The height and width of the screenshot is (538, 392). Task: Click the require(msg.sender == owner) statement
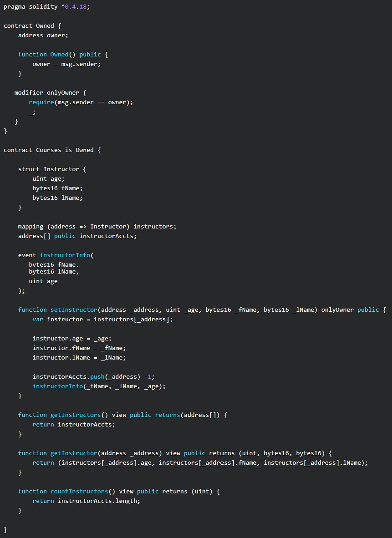click(x=81, y=102)
